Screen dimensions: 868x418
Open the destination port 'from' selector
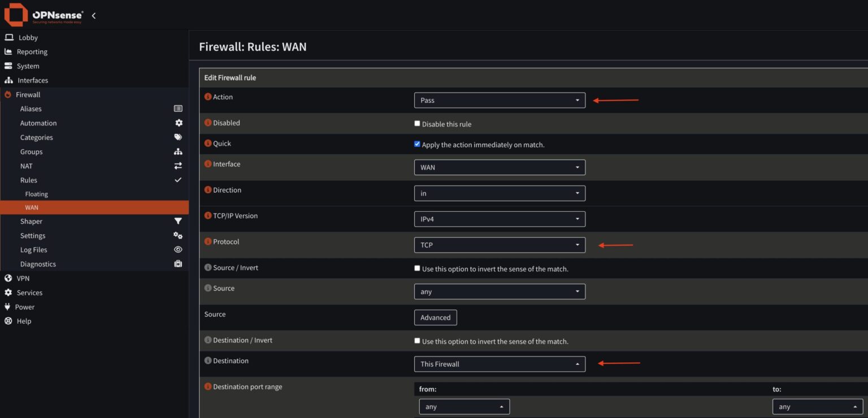click(464, 407)
